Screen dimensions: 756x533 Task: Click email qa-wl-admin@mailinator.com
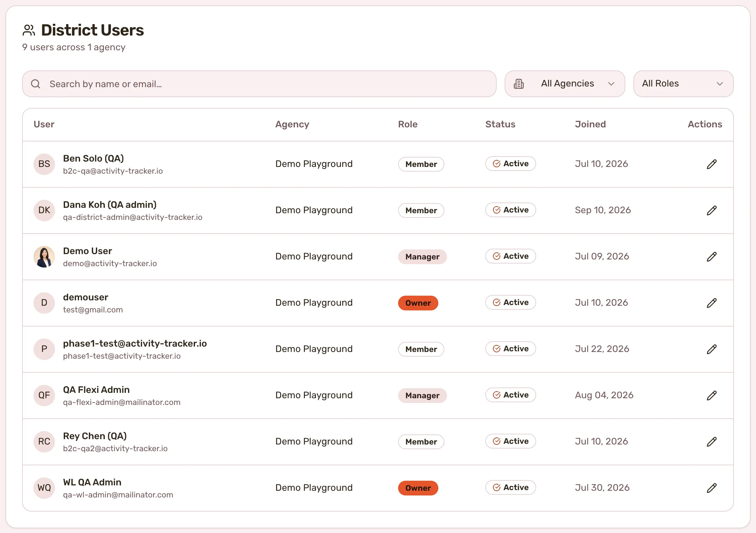(118, 495)
